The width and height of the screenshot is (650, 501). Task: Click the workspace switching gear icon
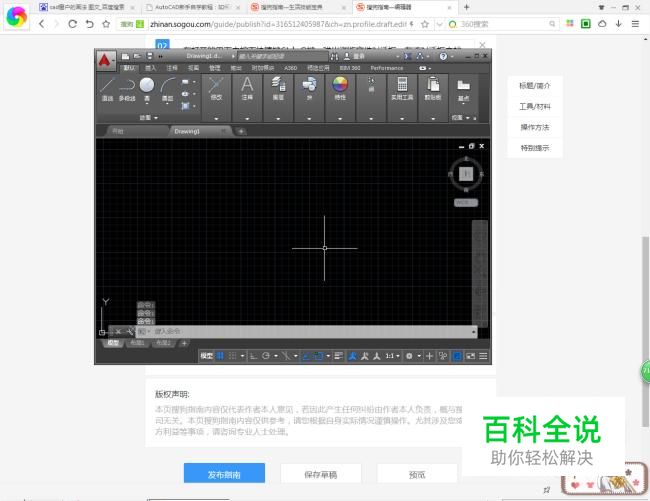pyautogui.click(x=409, y=356)
